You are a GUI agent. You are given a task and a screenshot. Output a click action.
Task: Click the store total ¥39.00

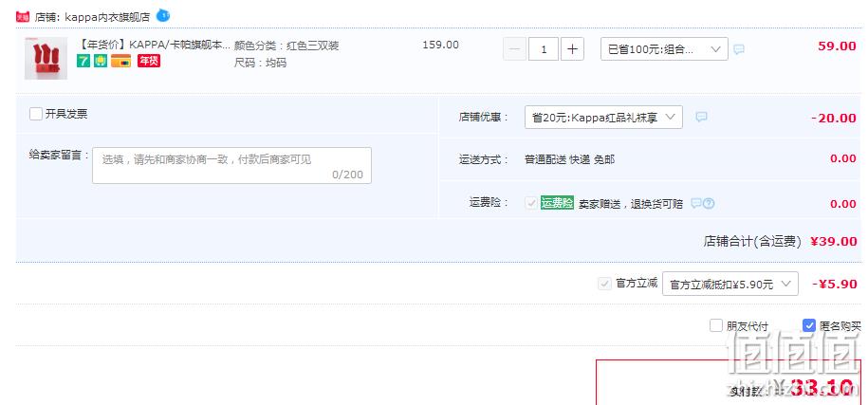[x=834, y=241]
